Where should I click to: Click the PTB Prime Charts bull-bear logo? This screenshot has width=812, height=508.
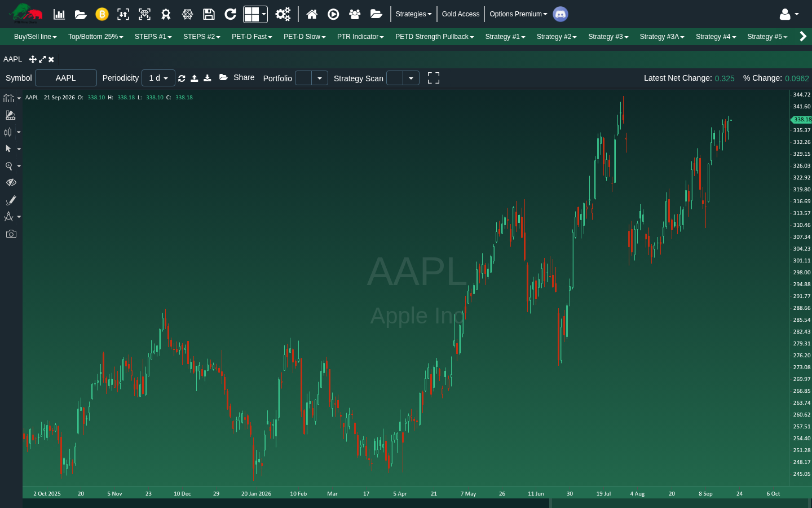tap(26, 14)
